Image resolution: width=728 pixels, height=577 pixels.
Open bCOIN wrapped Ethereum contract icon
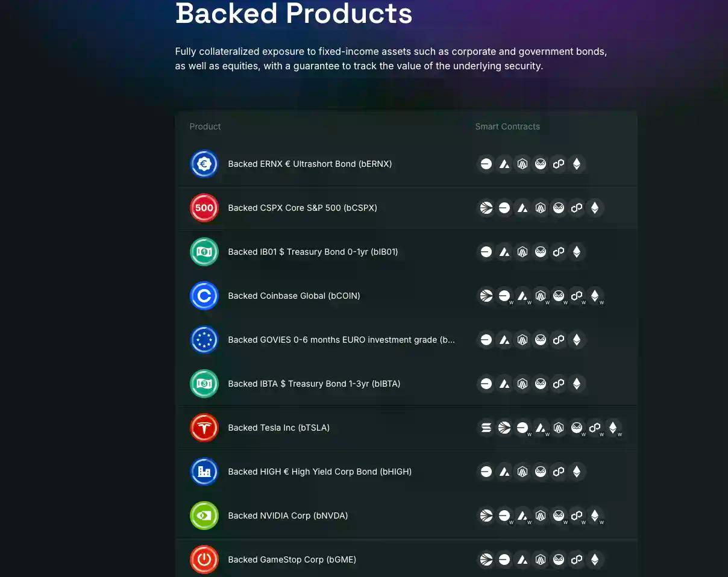coord(595,296)
